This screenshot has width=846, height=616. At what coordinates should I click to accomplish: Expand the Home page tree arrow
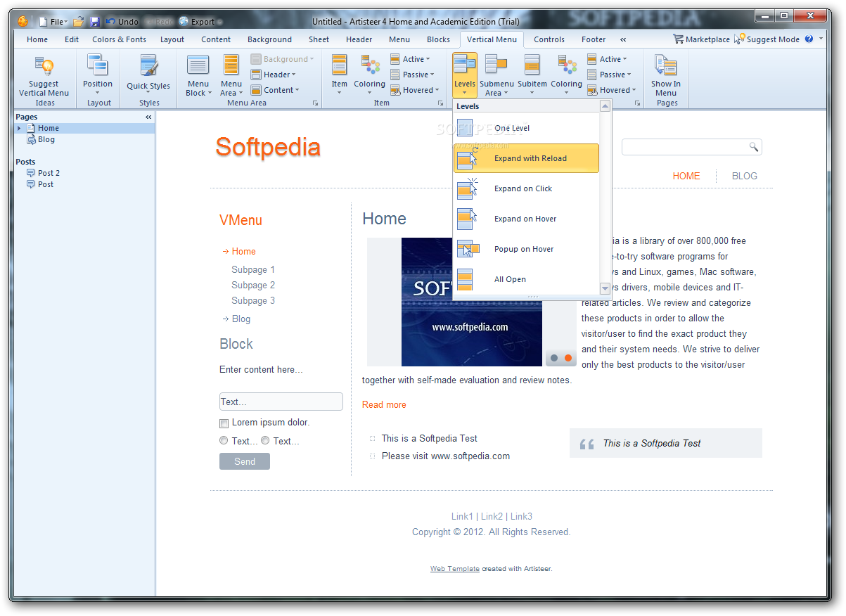tap(19, 128)
